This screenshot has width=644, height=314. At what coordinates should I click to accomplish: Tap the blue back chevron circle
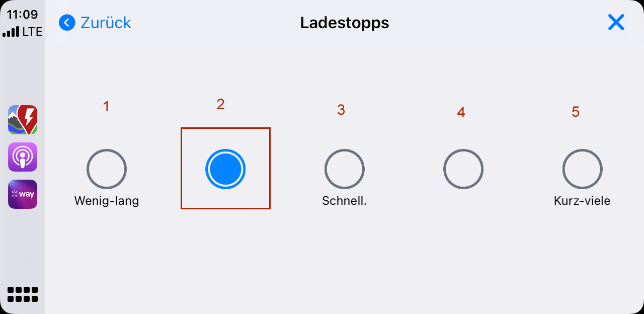[67, 23]
